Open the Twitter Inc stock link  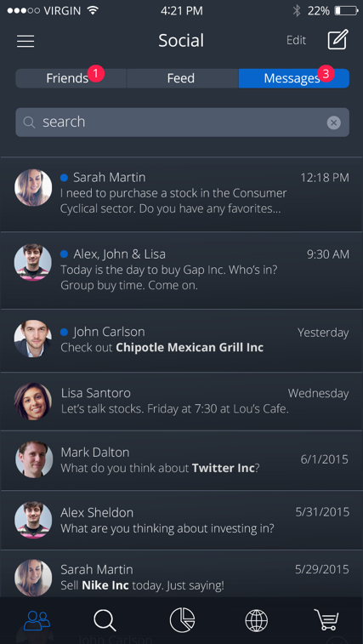click(224, 468)
